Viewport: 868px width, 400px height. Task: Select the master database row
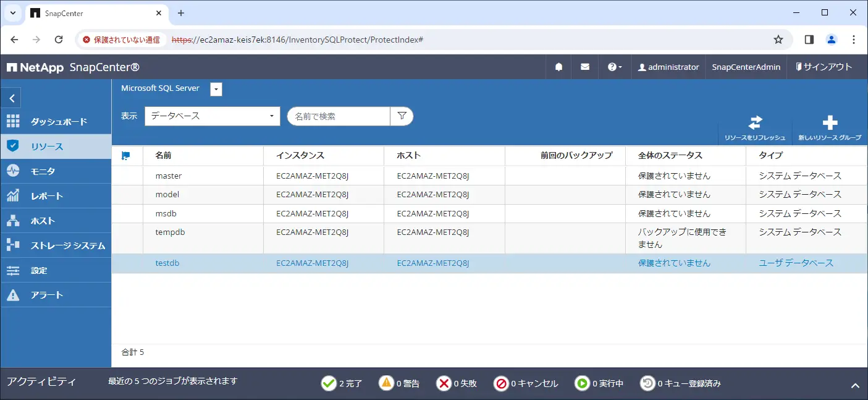pos(489,176)
